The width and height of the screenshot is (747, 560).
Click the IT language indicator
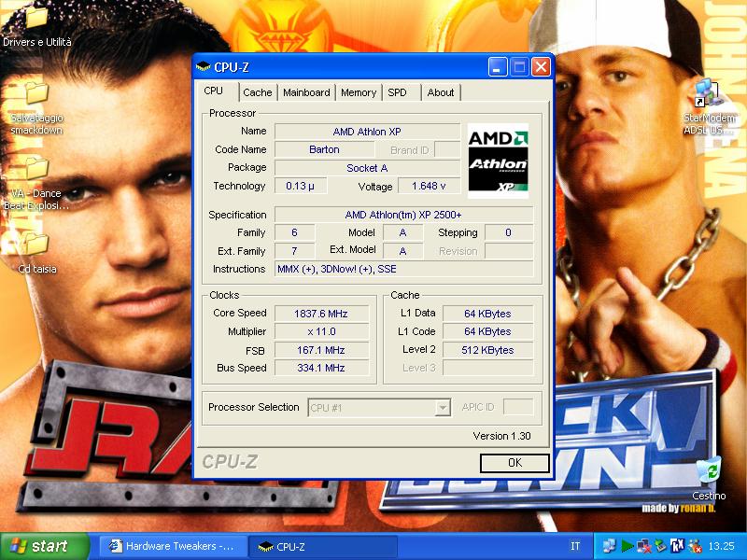(x=575, y=546)
